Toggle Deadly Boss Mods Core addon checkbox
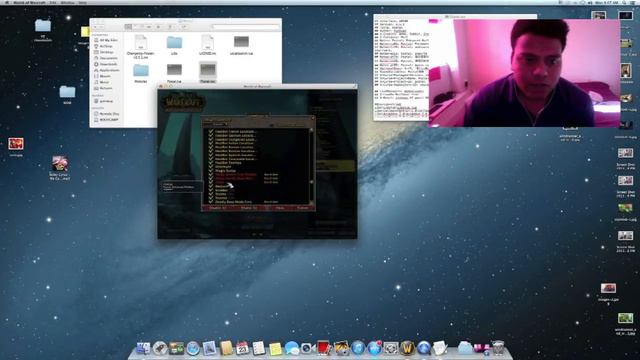 coord(211,201)
